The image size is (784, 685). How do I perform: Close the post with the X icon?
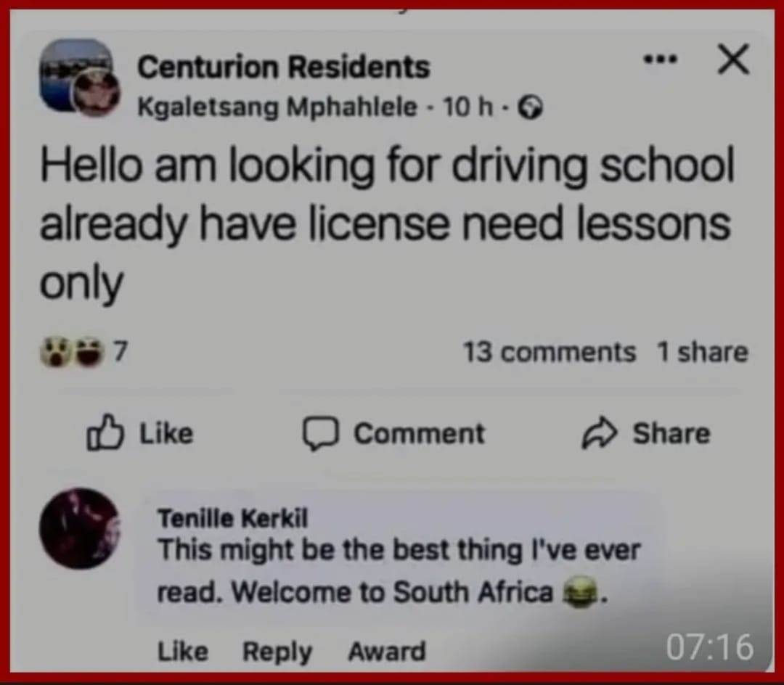click(733, 59)
